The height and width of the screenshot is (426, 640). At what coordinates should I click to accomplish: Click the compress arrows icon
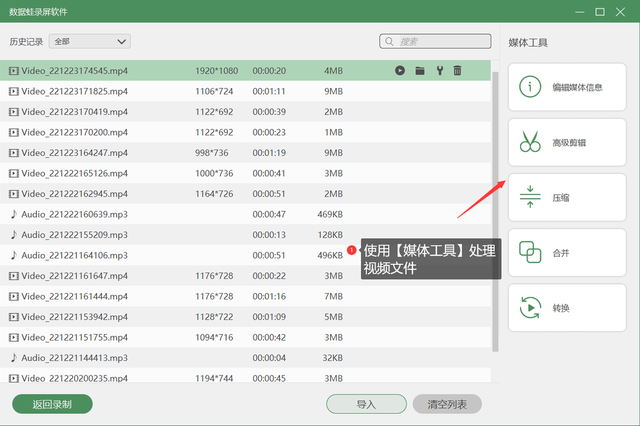point(530,197)
